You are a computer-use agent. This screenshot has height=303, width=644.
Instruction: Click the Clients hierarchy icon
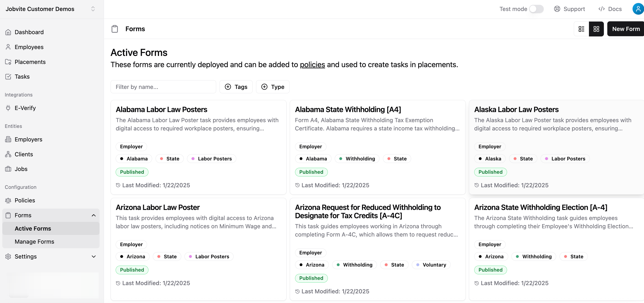click(8, 154)
